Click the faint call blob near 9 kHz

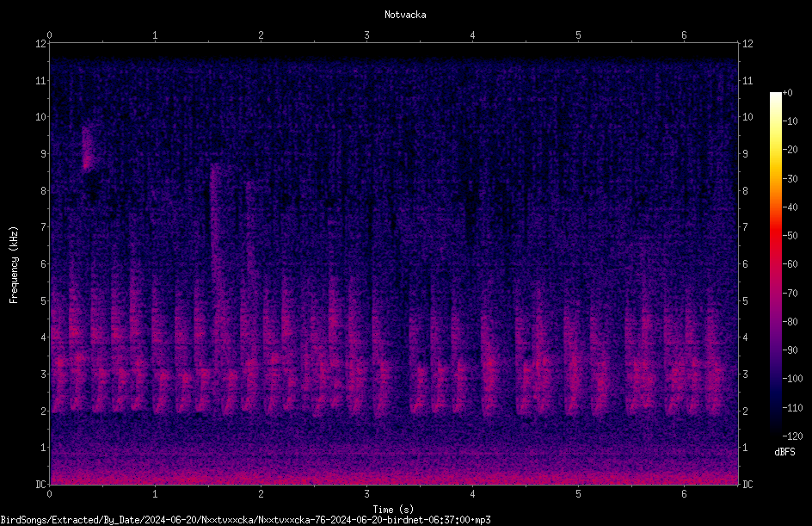point(88,148)
